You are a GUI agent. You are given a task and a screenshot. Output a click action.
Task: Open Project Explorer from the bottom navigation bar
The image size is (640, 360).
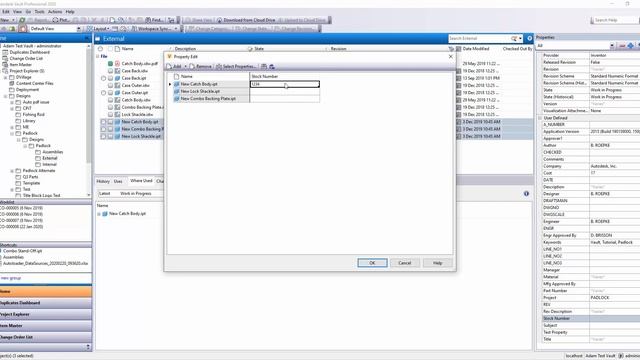click(x=46, y=314)
